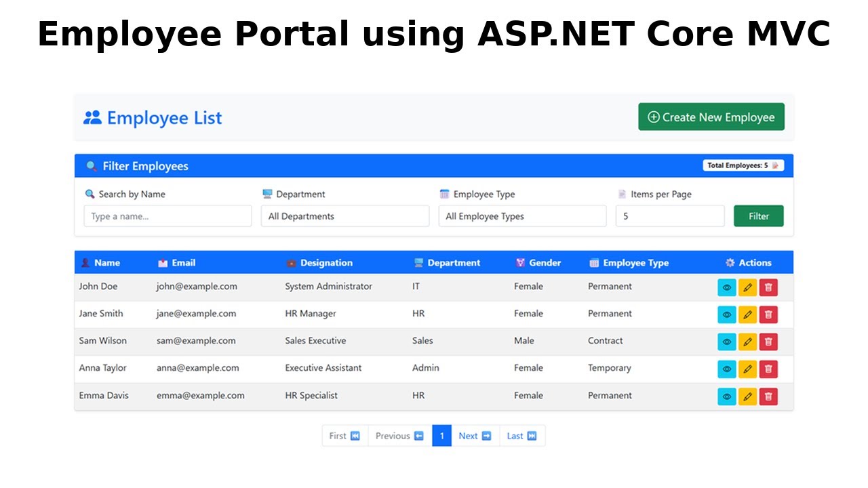Edit Anna Taylor's record
Screen dimensions: 868x488
(747, 369)
